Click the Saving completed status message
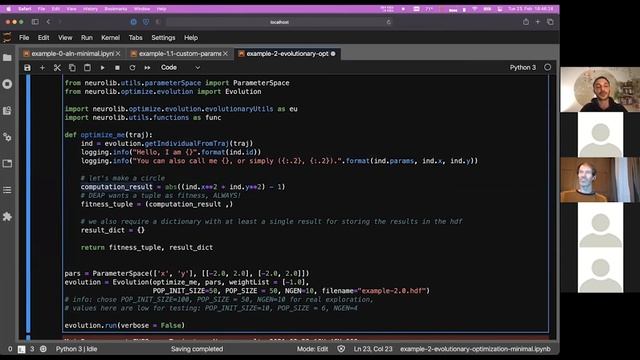The height and width of the screenshot is (360, 640). [x=197, y=349]
